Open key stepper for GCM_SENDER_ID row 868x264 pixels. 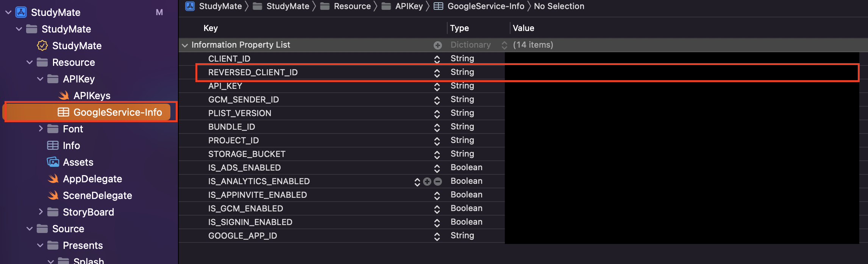tap(437, 100)
